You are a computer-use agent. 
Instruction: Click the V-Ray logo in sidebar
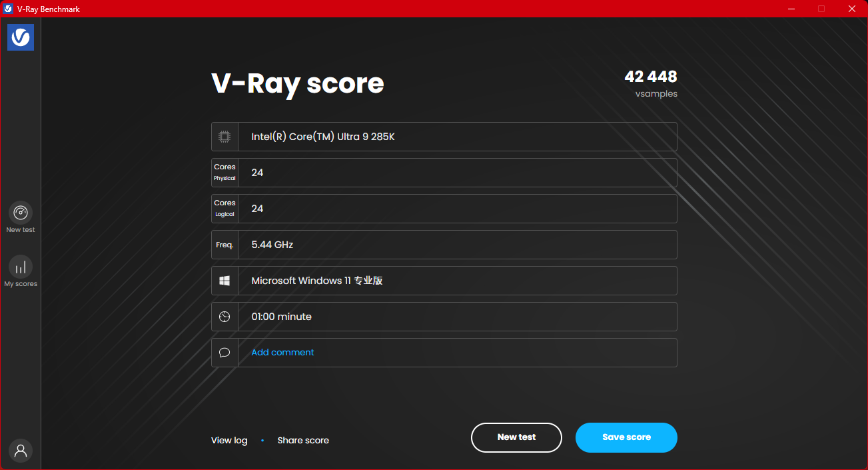(x=21, y=37)
